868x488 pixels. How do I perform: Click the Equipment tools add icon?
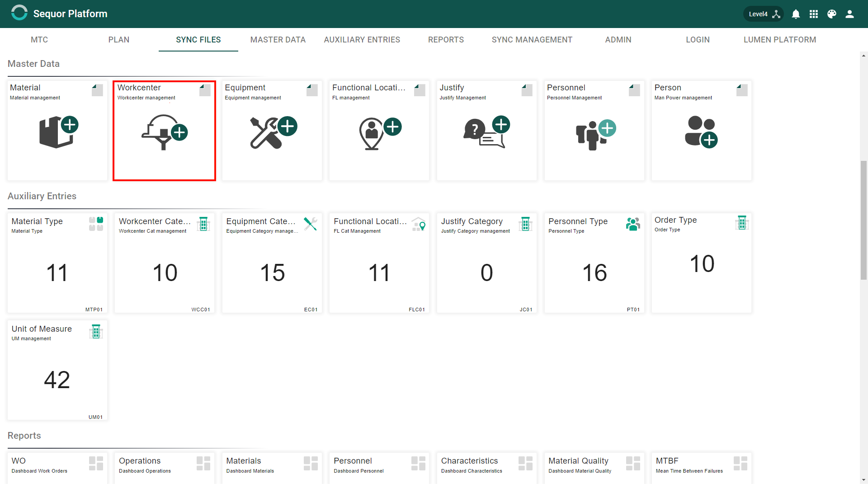tap(273, 132)
